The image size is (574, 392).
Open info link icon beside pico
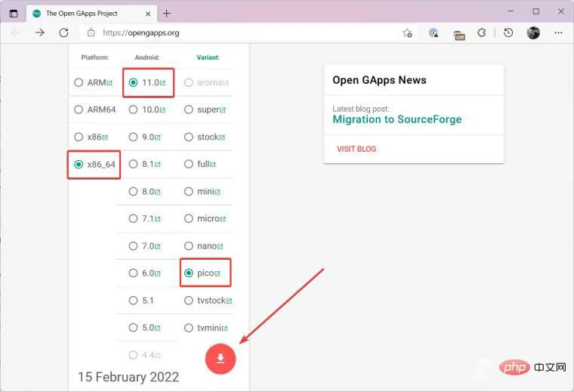click(218, 273)
